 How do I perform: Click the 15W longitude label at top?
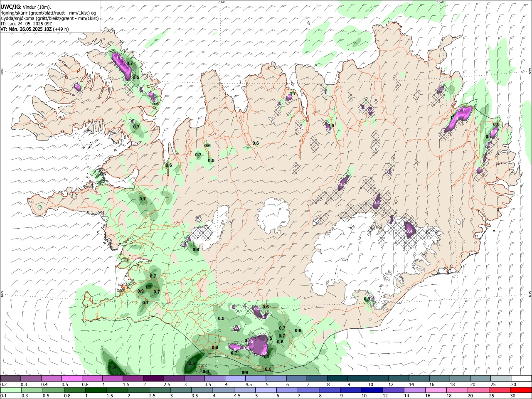coord(440,2)
